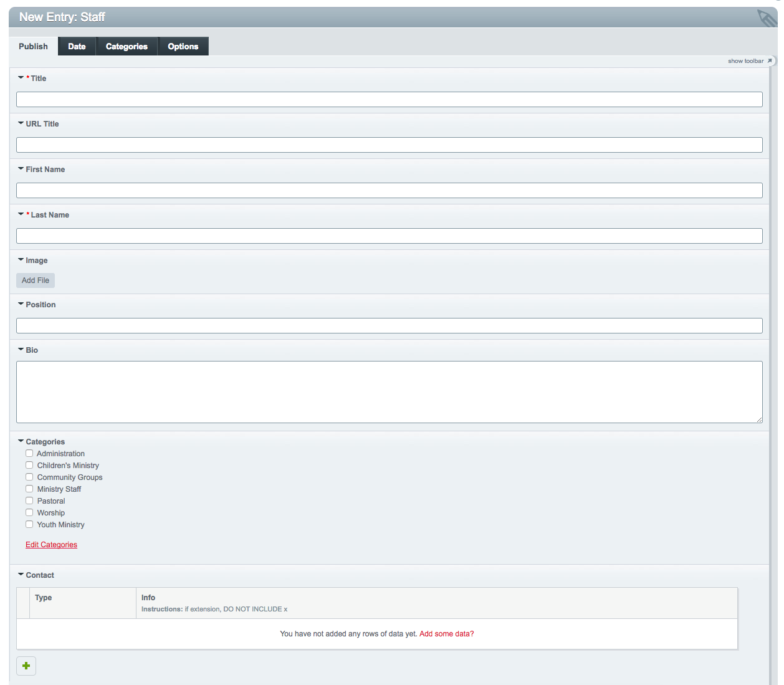
Task: Check the Administration category
Action: 29,453
